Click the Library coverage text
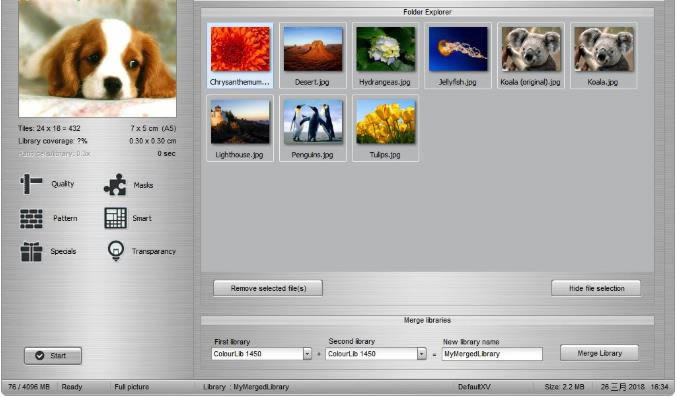 tap(53, 141)
